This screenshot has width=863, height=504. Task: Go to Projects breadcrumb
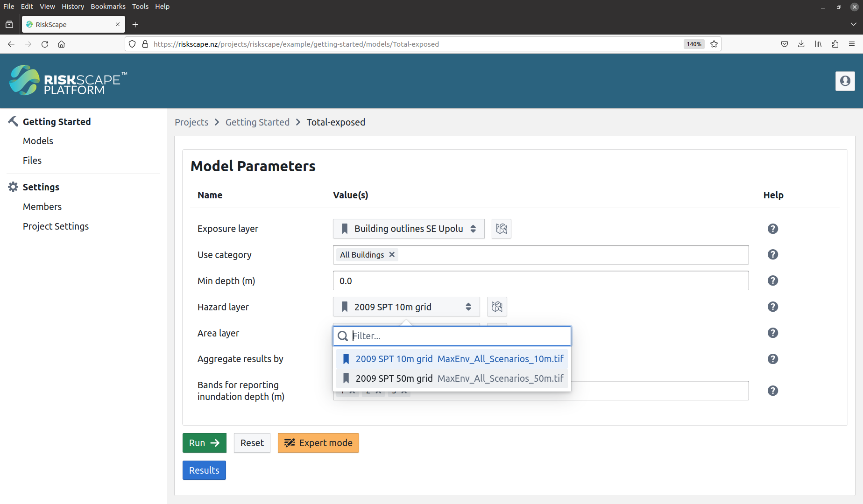(x=191, y=122)
